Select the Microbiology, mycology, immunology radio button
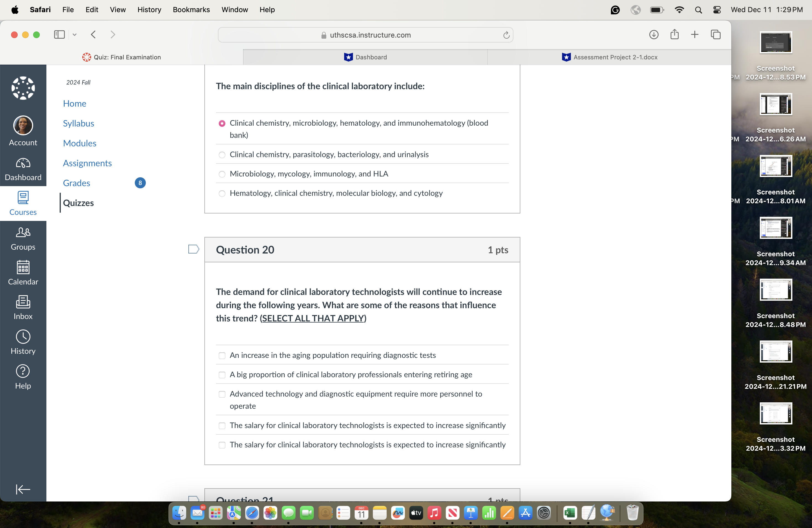 point(222,174)
